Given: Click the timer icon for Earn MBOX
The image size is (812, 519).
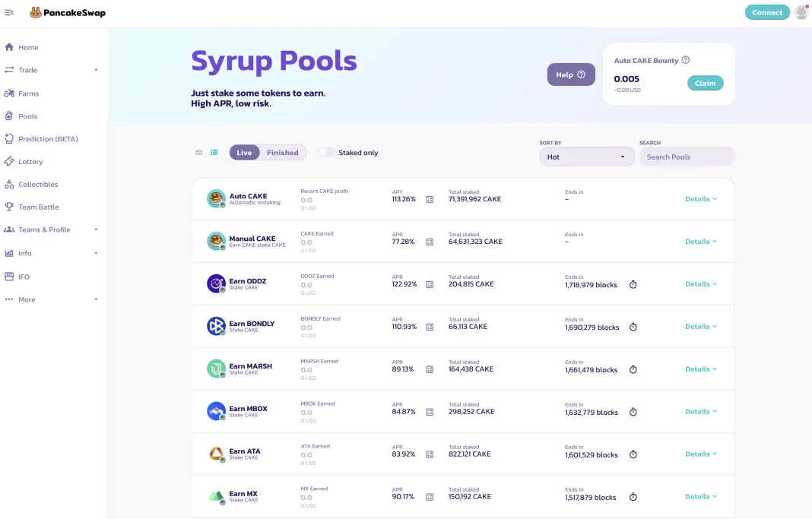Looking at the screenshot, I should click(x=633, y=412).
